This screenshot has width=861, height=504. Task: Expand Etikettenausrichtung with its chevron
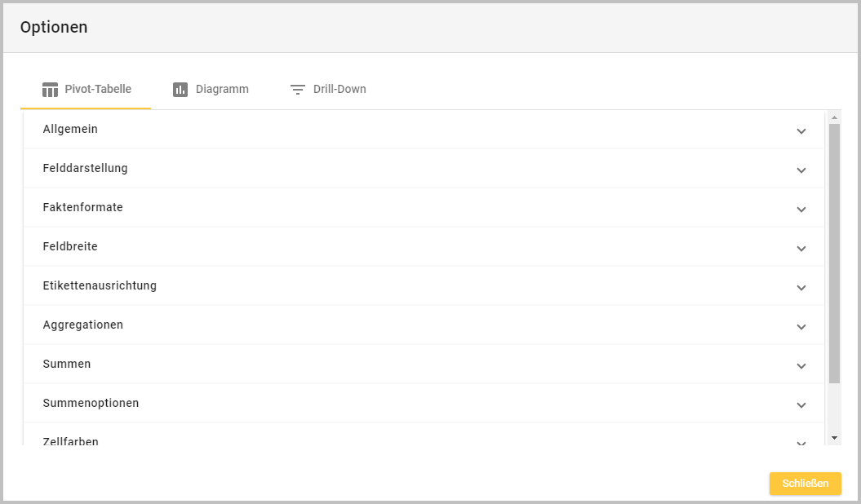click(x=801, y=287)
